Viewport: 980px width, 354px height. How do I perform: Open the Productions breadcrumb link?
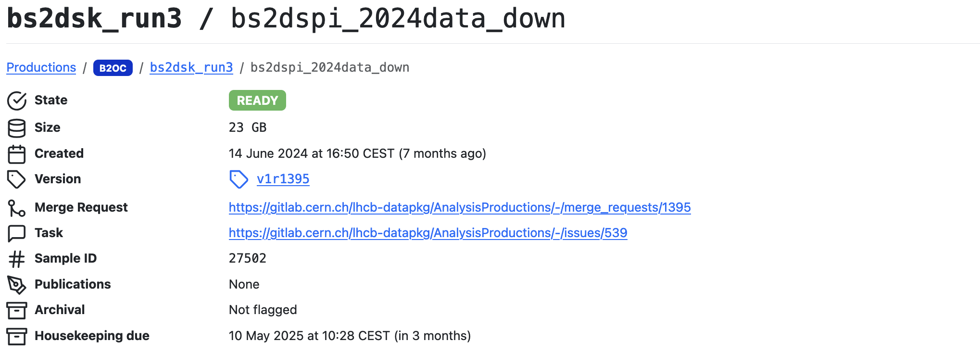(x=41, y=68)
